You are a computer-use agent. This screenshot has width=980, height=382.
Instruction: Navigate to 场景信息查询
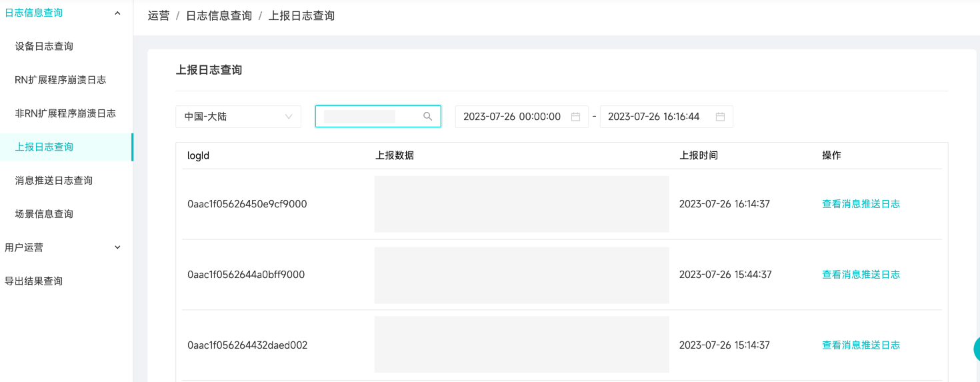click(x=44, y=214)
